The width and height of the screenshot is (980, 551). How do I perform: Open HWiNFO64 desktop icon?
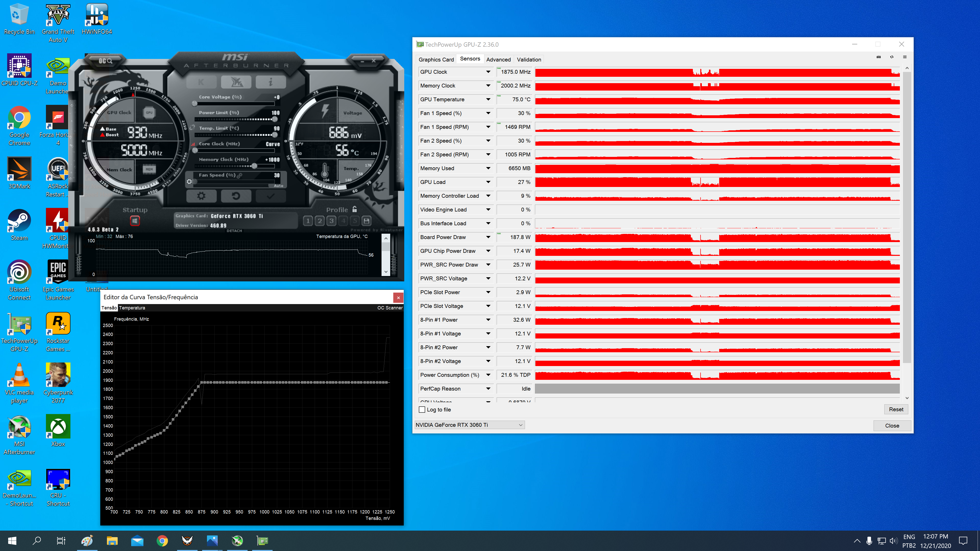(97, 19)
